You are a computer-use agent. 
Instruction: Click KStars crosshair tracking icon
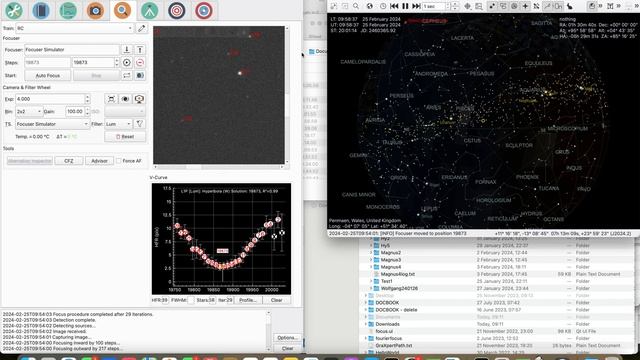pyautogui.click(x=467, y=6)
